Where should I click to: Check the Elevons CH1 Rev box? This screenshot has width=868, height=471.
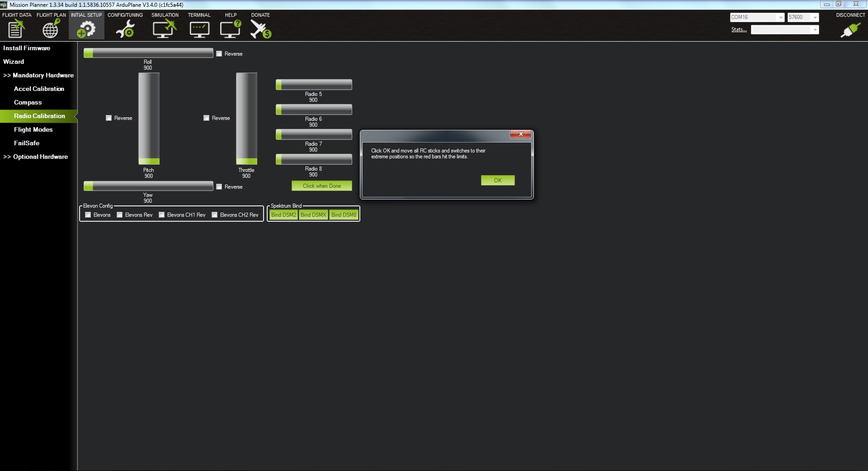coord(162,215)
